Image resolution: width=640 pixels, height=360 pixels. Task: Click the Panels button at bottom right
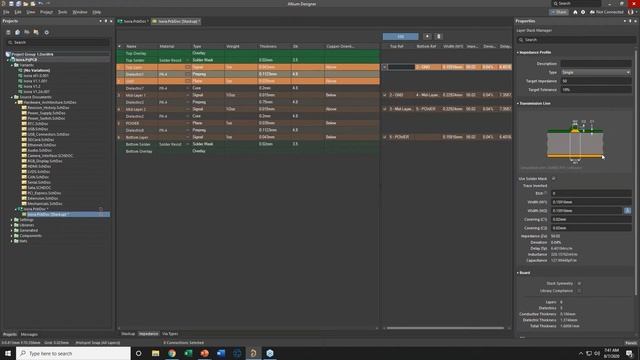(x=631, y=343)
